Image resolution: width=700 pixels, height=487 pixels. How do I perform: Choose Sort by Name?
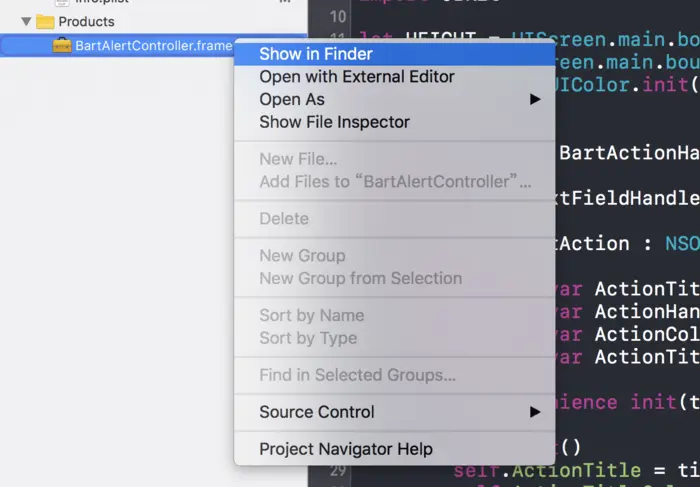pyautogui.click(x=311, y=315)
